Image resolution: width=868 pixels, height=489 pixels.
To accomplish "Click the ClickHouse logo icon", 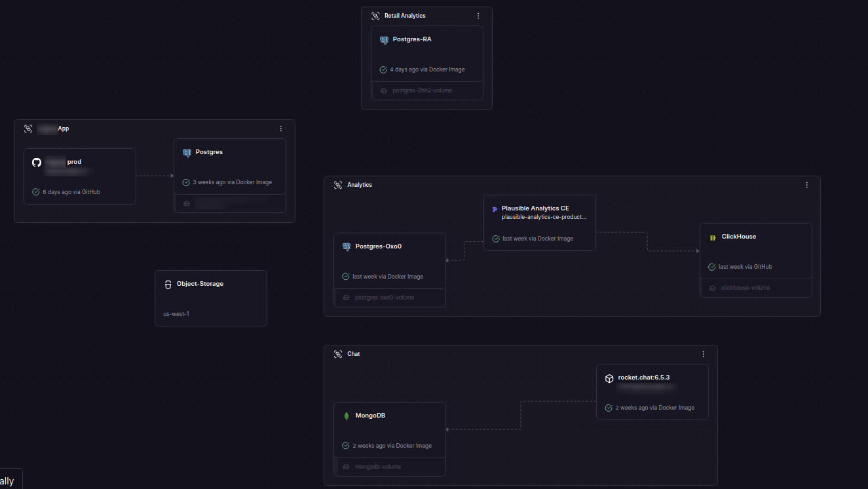I will tap(713, 237).
